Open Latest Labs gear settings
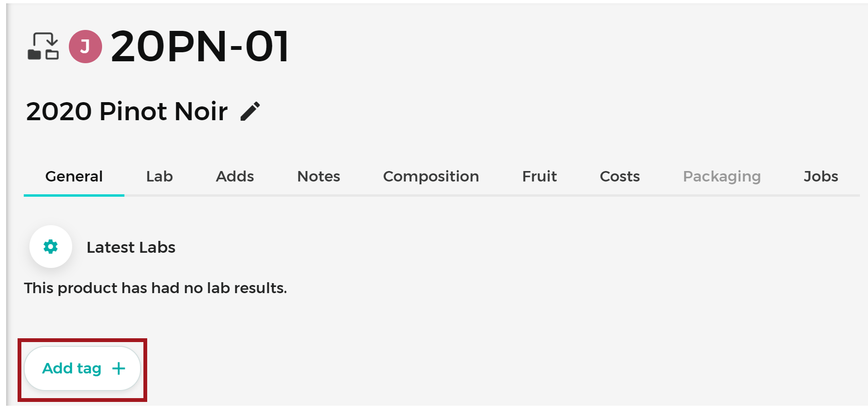Viewport: 868px width, 410px height. pyautogui.click(x=51, y=247)
